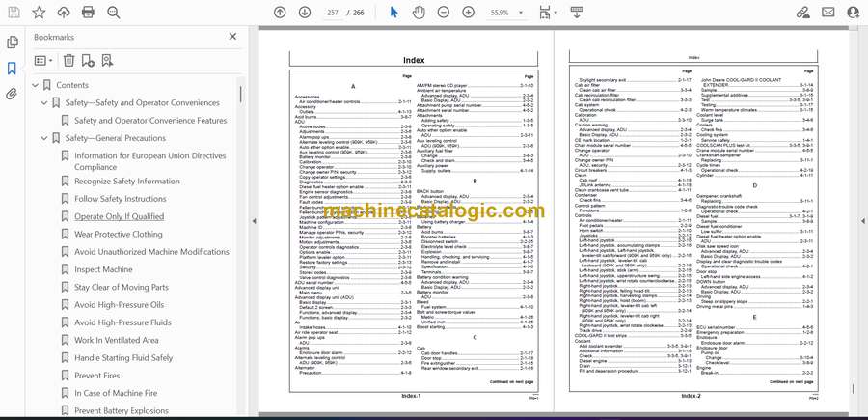This screenshot has width=868, height=420.
Task: Click the bookmarks panel scrollbar
Action: click(240, 95)
